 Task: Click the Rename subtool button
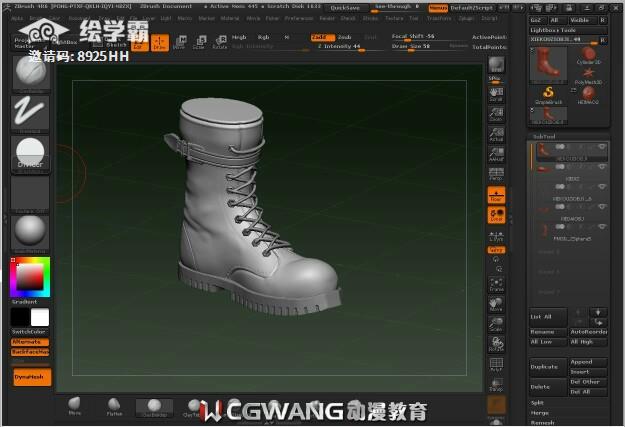pyautogui.click(x=548, y=332)
